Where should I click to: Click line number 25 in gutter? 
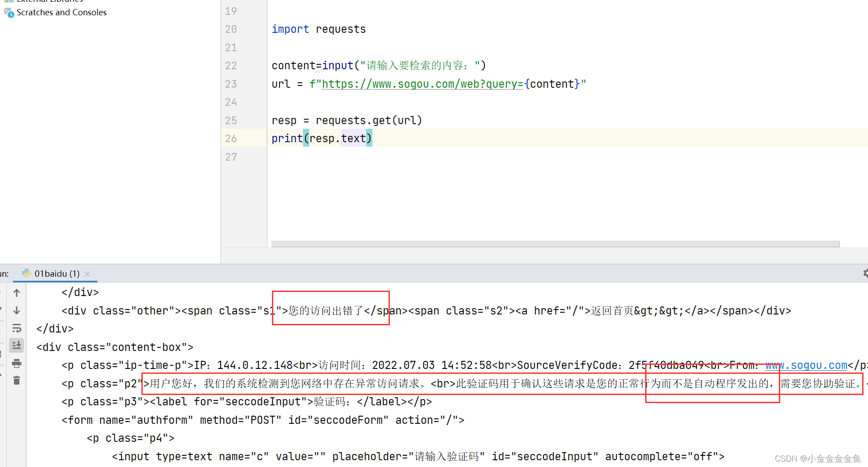(x=231, y=121)
